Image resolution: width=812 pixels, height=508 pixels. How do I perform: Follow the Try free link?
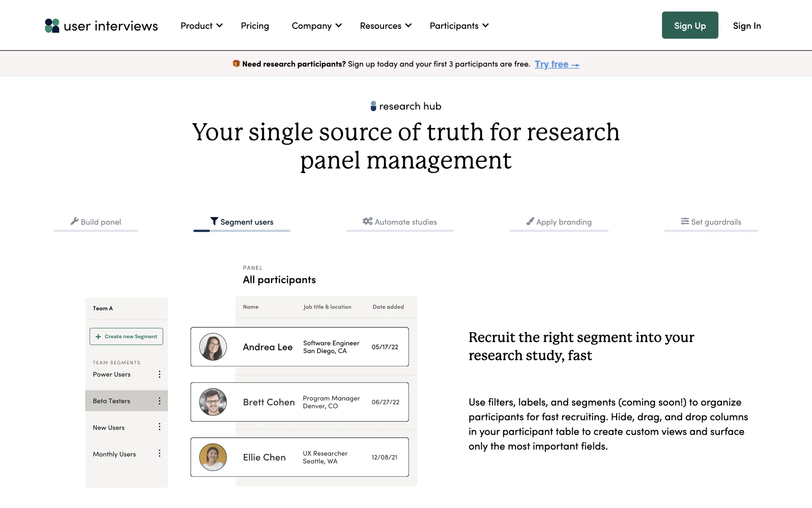[x=557, y=64]
